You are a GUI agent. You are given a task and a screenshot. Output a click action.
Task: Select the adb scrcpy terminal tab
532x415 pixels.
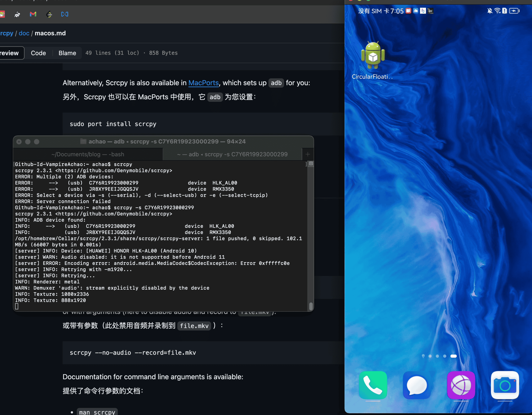[232, 154]
